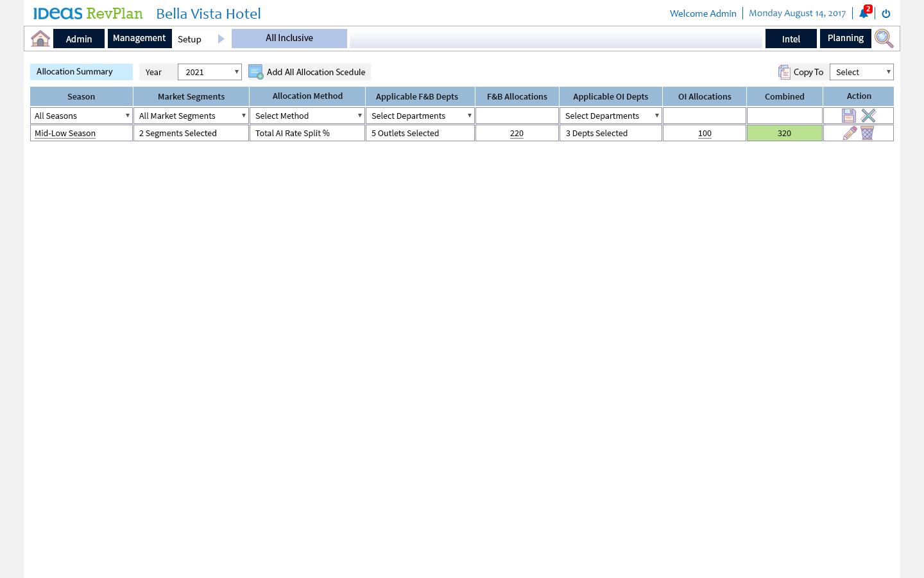Viewport: 924px width, 578px height.
Task: Click the home icon in navigation bar
Action: (40, 39)
